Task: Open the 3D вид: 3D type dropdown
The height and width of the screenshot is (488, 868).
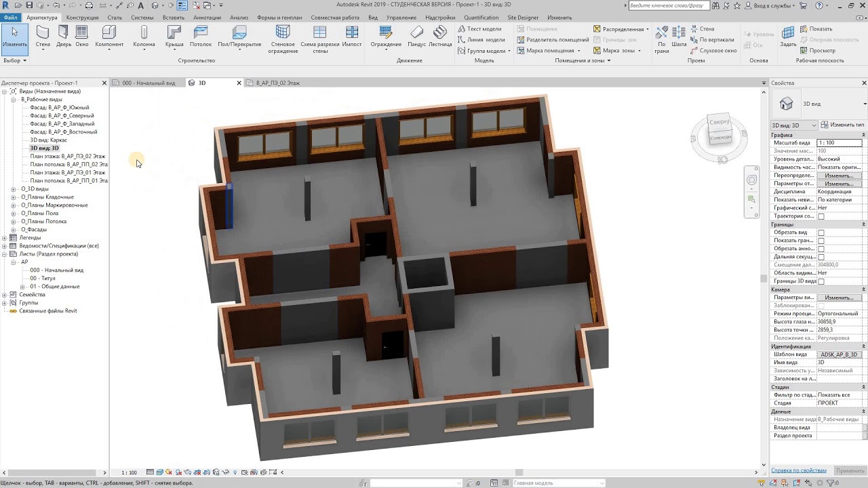Action: 794,125
